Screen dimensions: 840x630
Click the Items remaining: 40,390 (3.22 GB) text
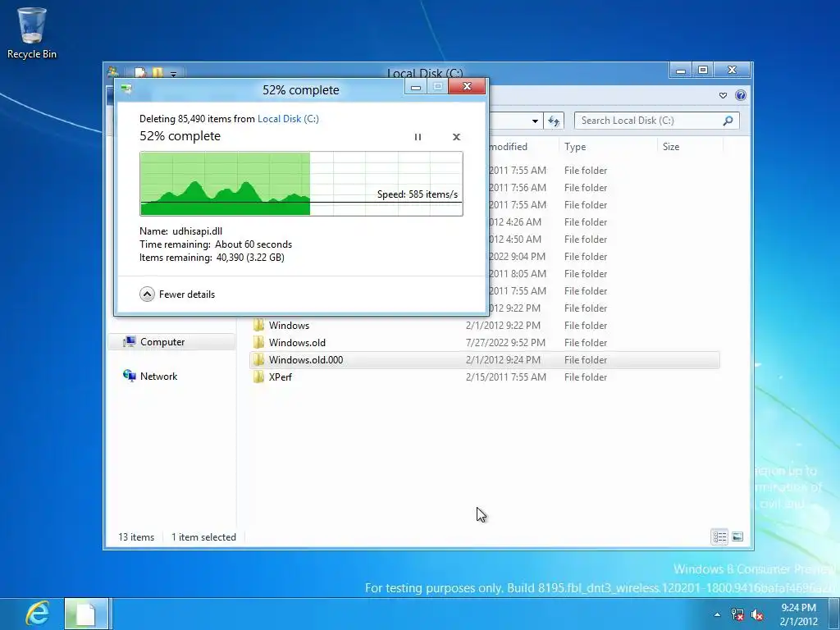pyautogui.click(x=212, y=258)
